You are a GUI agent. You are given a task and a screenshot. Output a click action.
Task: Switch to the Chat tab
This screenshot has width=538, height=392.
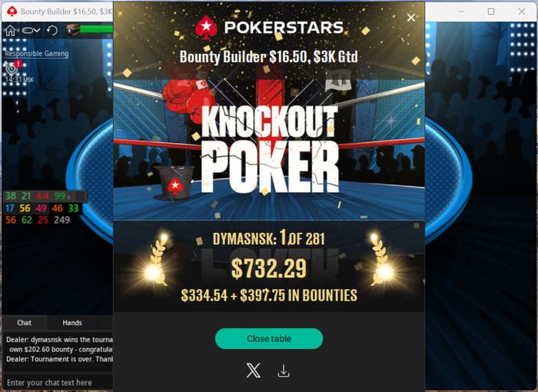(24, 323)
